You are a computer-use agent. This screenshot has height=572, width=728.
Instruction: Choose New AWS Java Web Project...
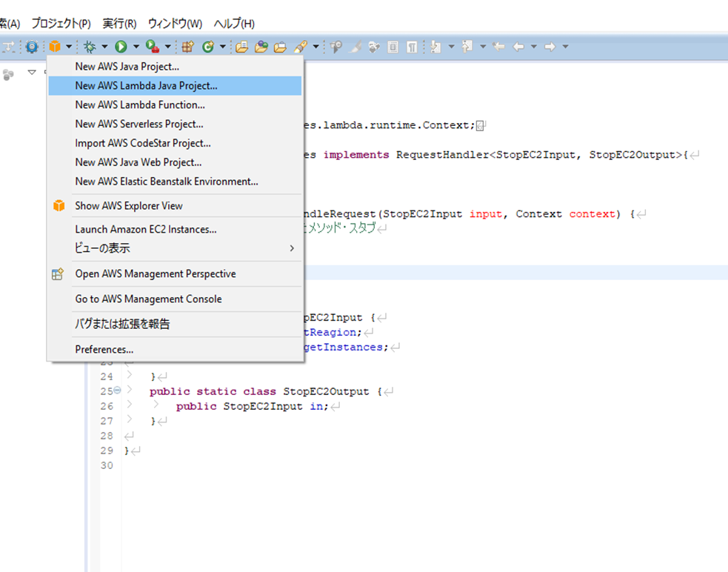[175, 162]
